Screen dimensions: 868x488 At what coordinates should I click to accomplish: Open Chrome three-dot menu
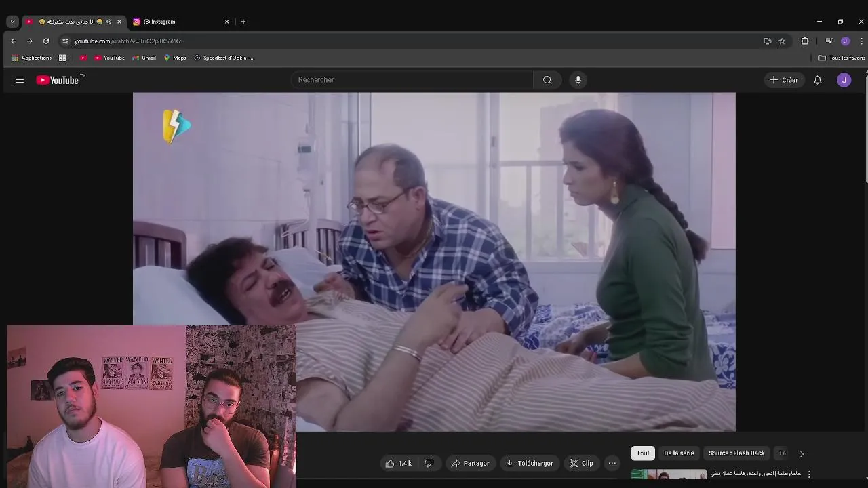(x=861, y=41)
